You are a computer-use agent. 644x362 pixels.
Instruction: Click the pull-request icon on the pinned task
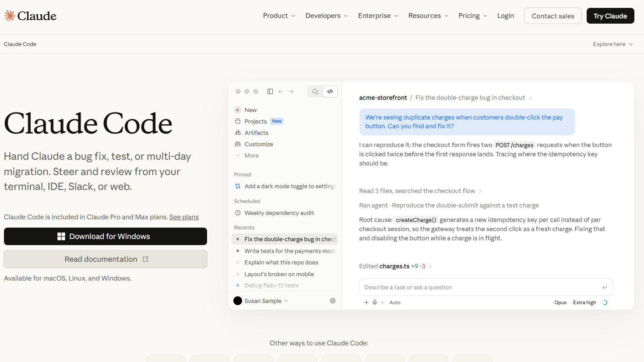click(x=238, y=186)
